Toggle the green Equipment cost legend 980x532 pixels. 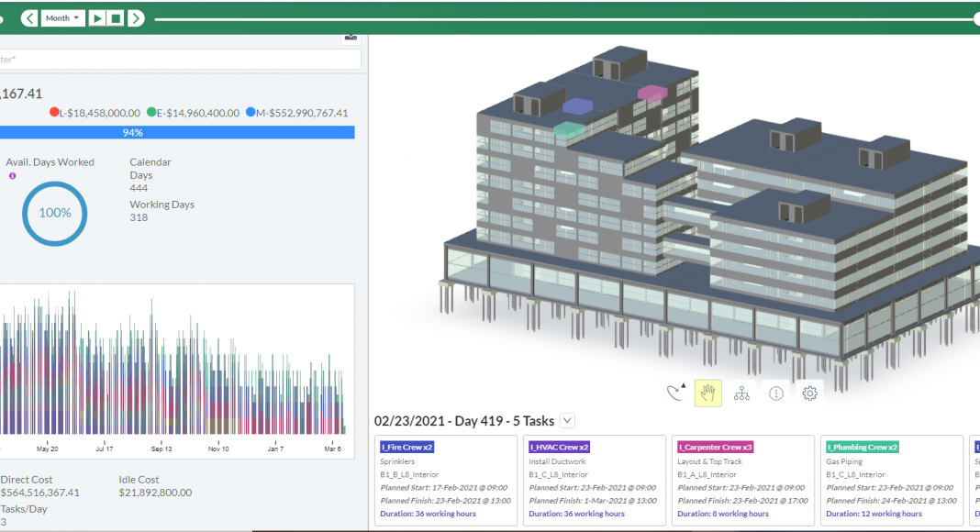(151, 113)
